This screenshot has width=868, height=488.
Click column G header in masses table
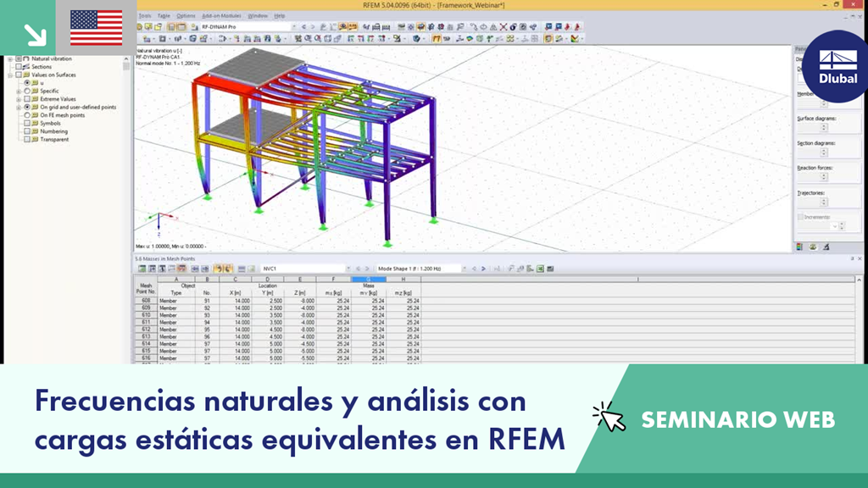click(x=369, y=280)
